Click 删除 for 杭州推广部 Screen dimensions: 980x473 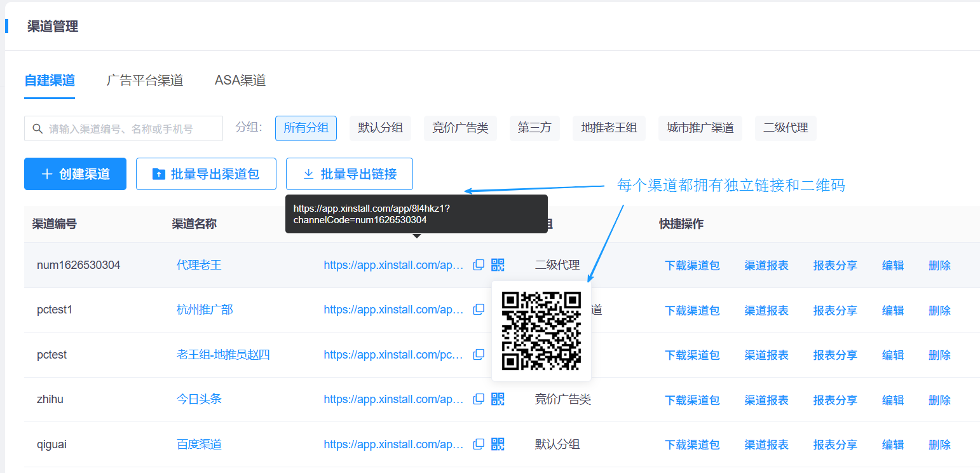pyautogui.click(x=939, y=310)
